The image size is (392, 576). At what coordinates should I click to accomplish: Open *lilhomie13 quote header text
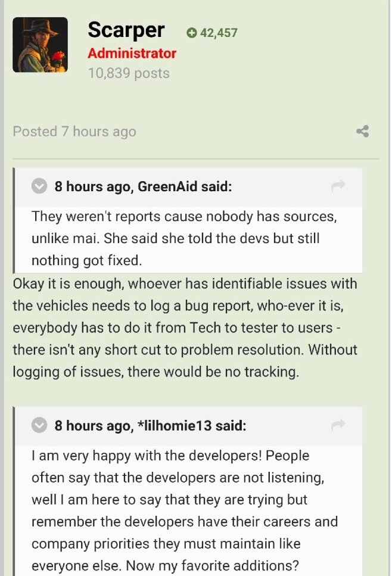tap(150, 426)
